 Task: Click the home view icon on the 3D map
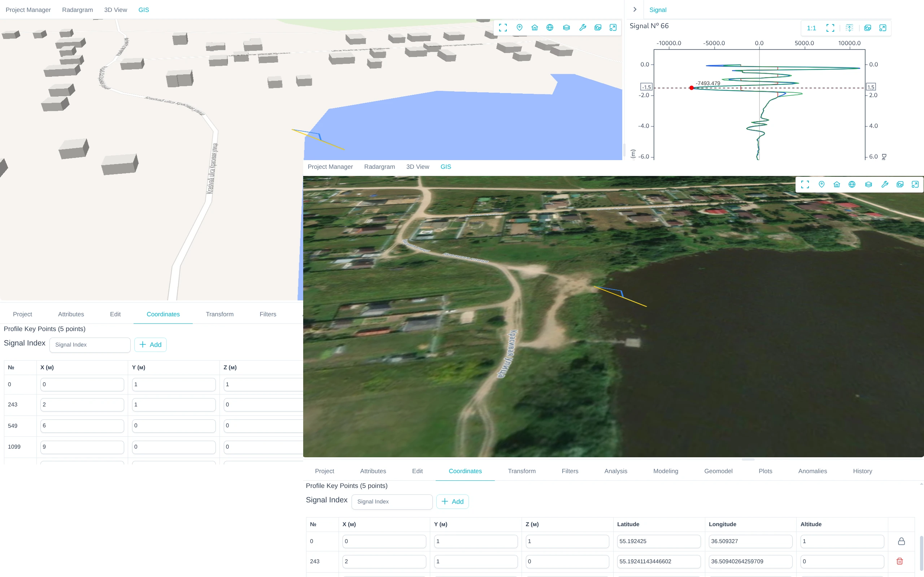click(535, 27)
